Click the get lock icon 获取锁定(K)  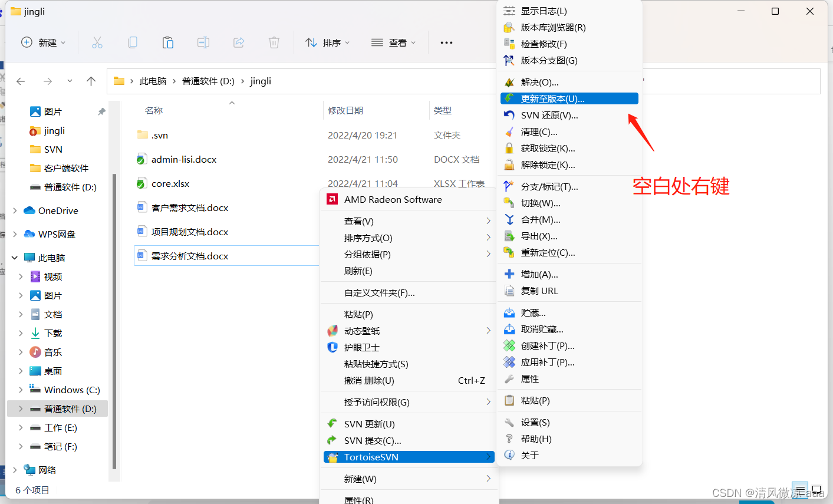pos(509,149)
